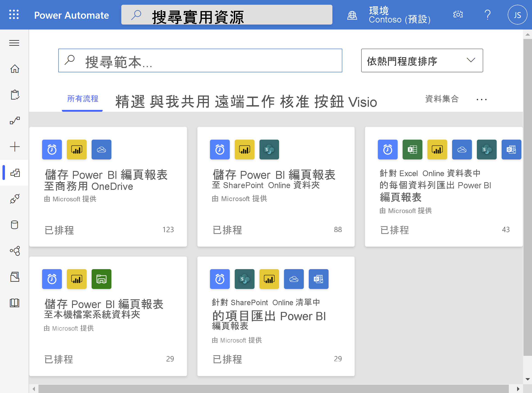Click 由 Microsoft 提供 on the OneDrive card
532x393 pixels.
(x=70, y=199)
